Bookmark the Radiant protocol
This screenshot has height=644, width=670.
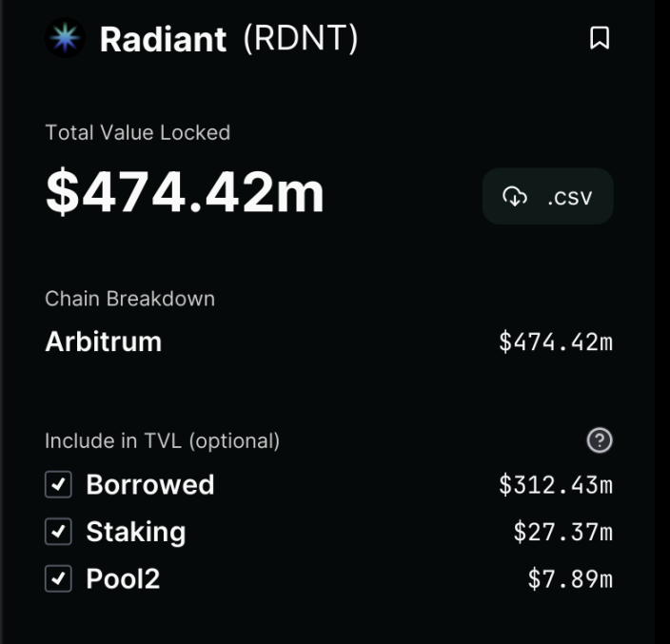click(600, 38)
